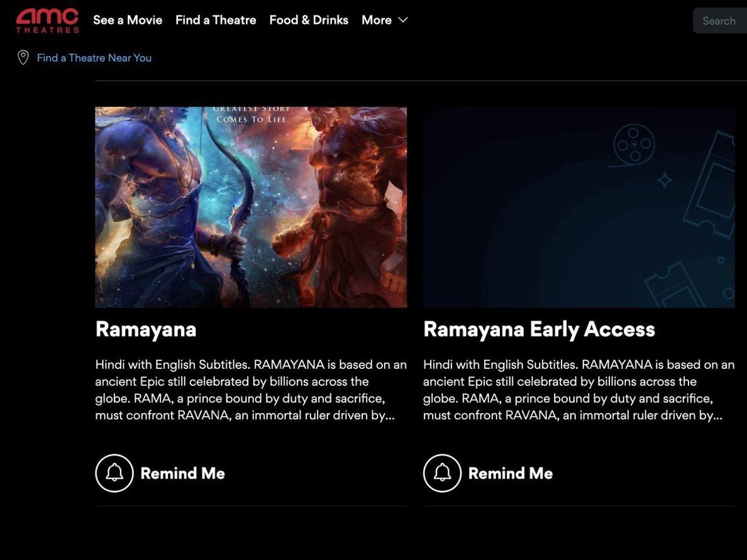Click in the Search field
The image size is (747, 560).
pyautogui.click(x=720, y=21)
